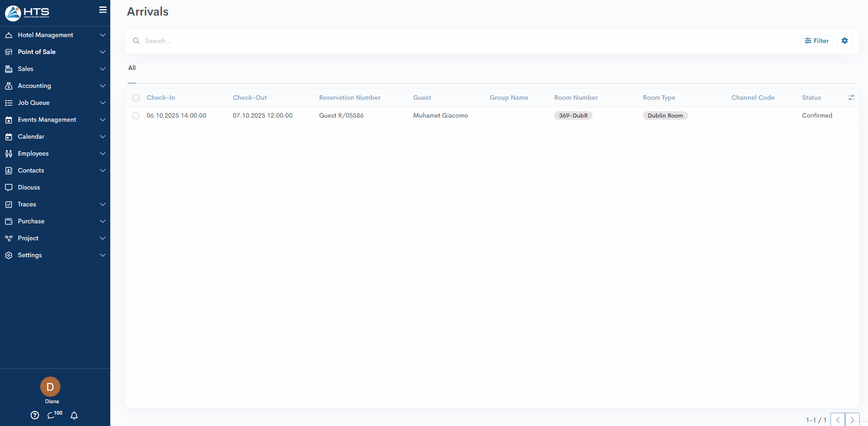Toggle the select-all checkbox in table header
The image size is (868, 426).
click(x=136, y=98)
